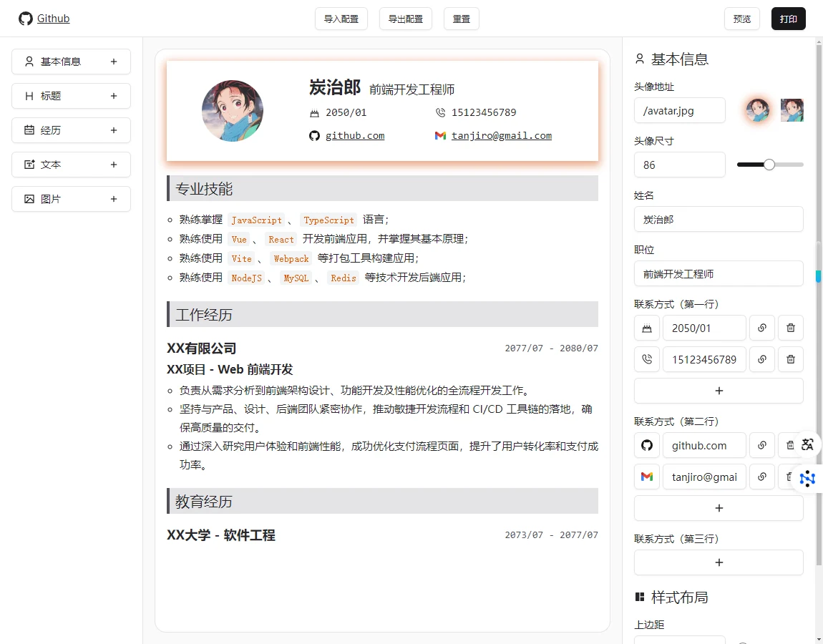Click the 重置 button
Viewport: 823px width, 644px height.
[462, 19]
